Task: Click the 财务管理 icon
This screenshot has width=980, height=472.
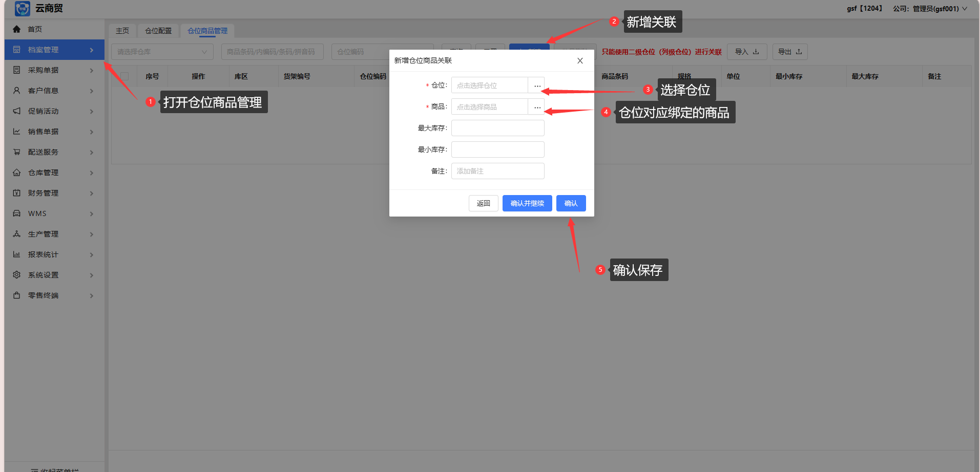Action: (16, 193)
